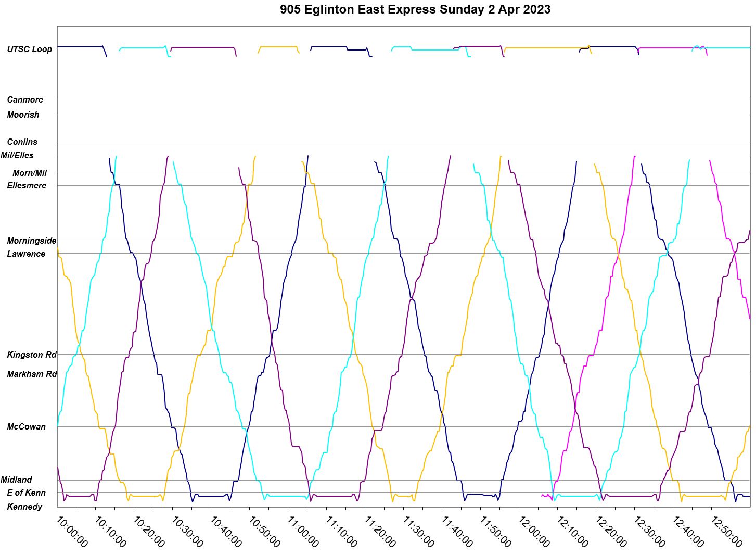
Task: Click the Conlins axis label
Action: [22, 142]
